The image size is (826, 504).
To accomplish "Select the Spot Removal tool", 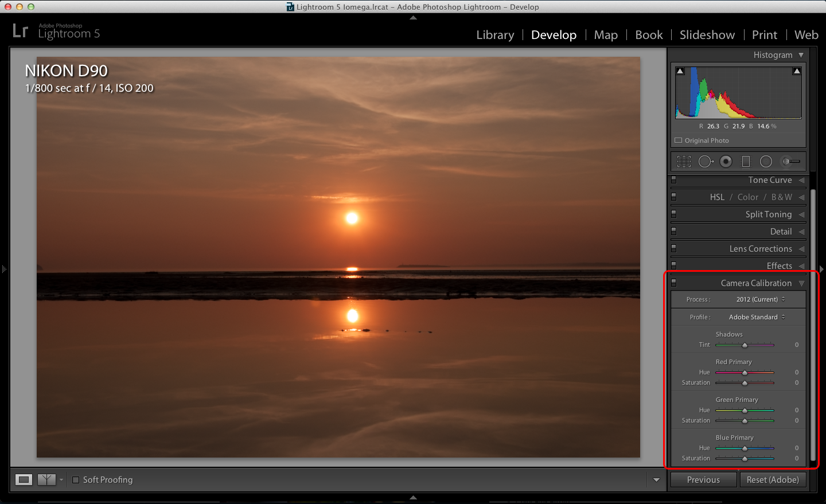I will (x=706, y=161).
